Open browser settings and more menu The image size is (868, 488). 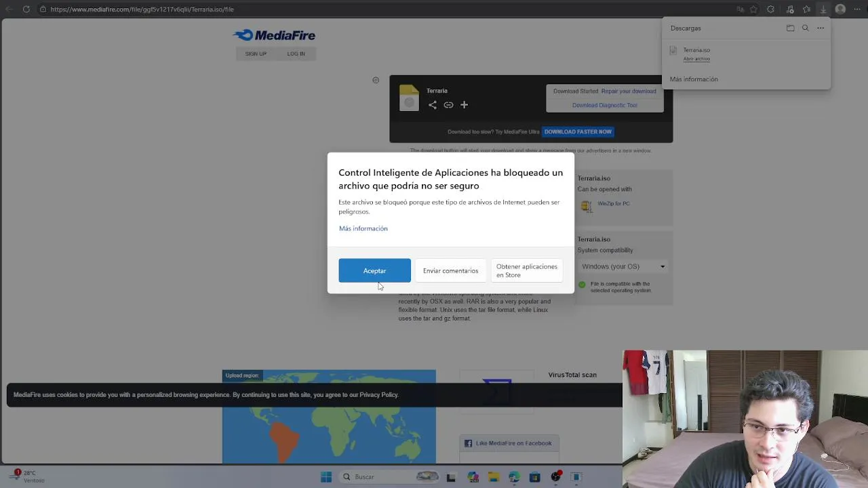click(x=857, y=9)
